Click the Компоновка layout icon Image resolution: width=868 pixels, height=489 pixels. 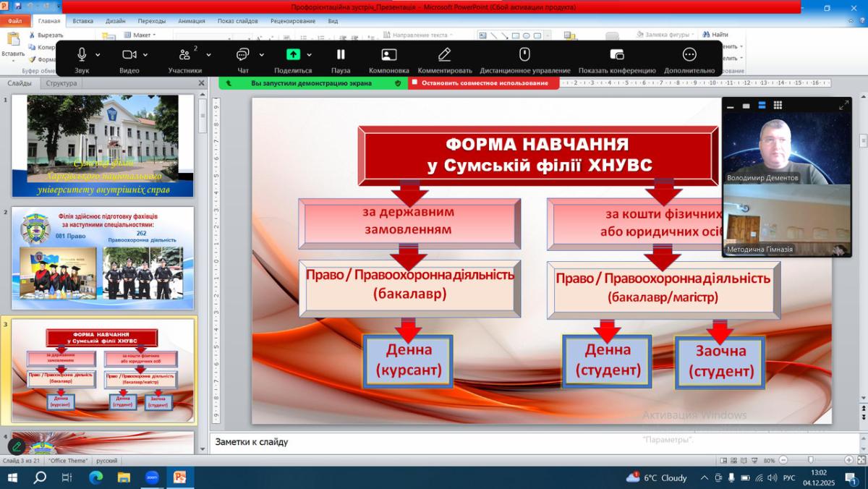[388, 55]
